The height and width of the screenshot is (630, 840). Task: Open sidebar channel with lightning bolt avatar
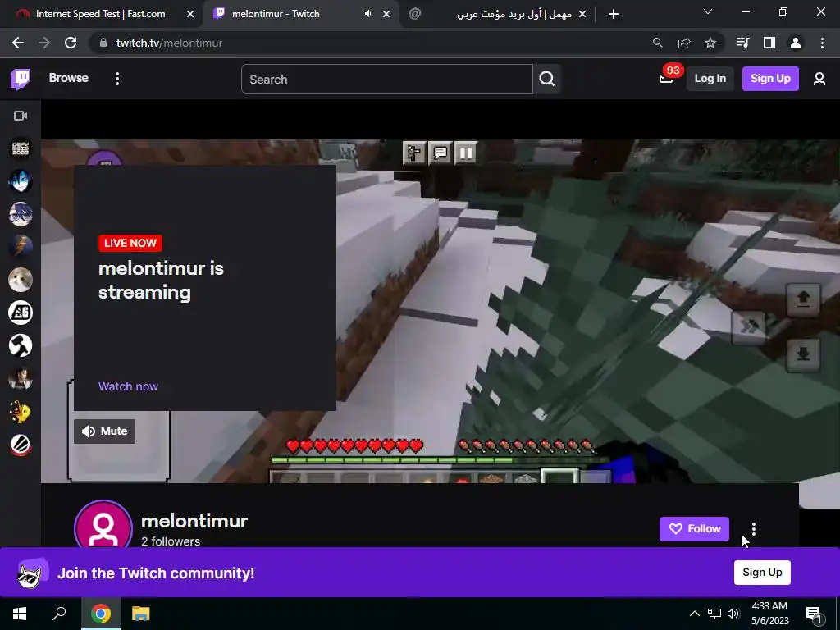(21, 247)
